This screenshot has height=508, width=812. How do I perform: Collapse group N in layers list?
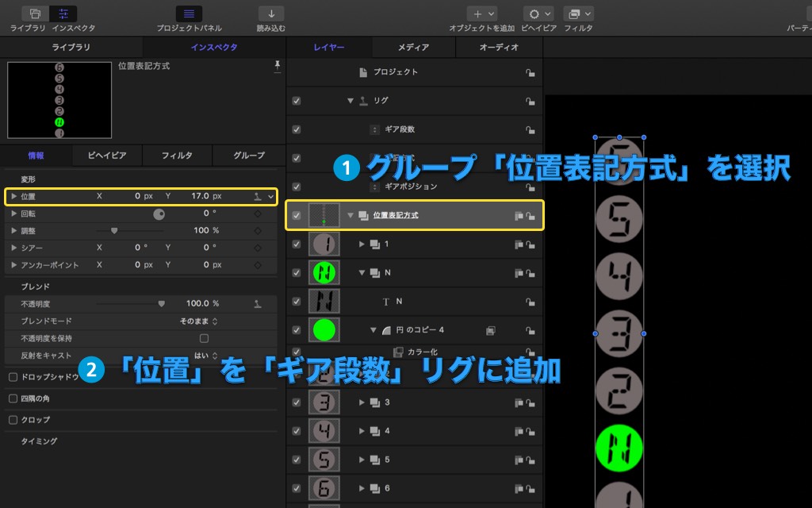[362, 273]
